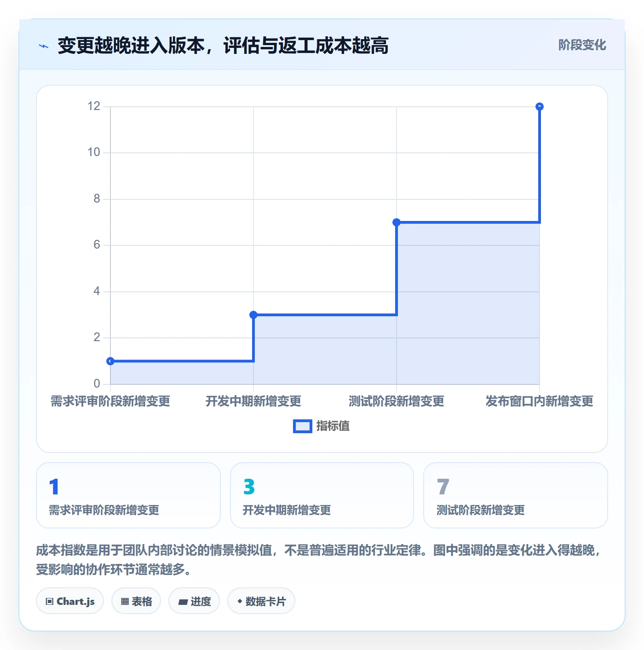Click the y-axis tick label 8
Screen dimensions: 644x650
[x=97, y=199]
